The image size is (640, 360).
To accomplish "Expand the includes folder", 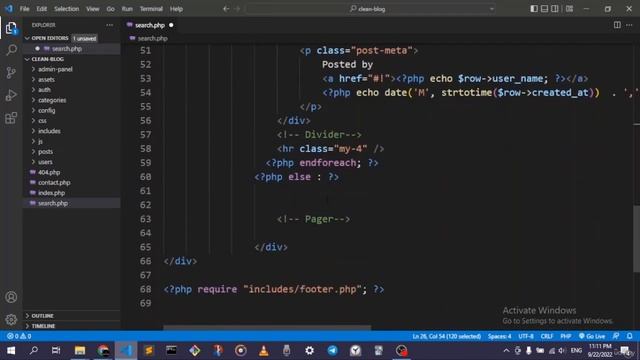I will (49, 131).
